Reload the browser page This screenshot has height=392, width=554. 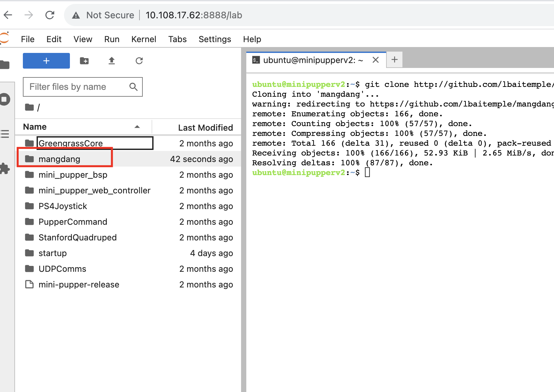click(50, 15)
